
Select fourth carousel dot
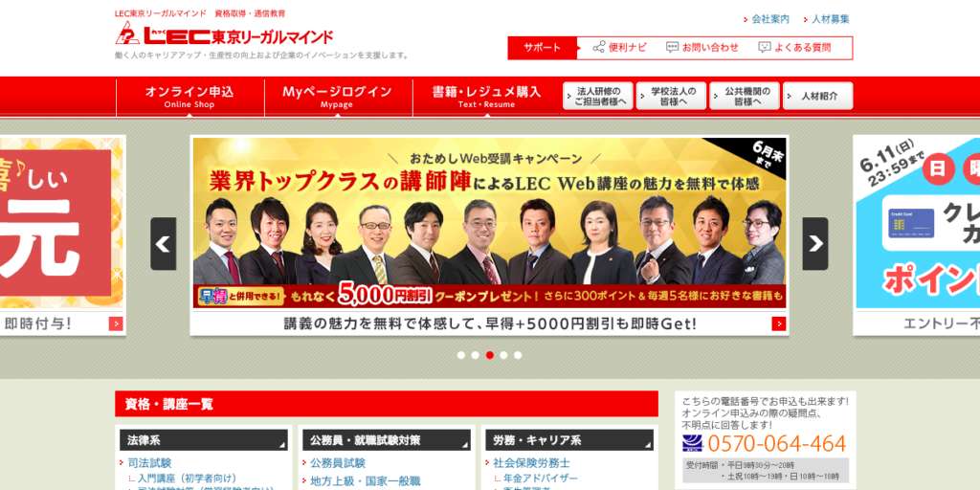pos(503,355)
